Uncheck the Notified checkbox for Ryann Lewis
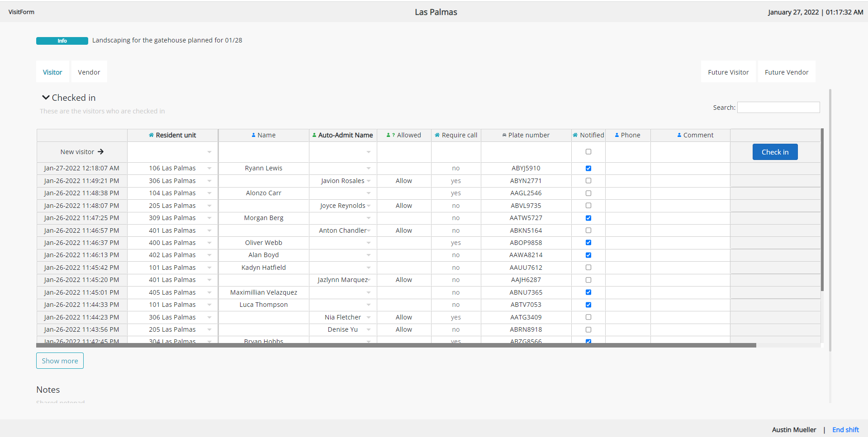This screenshot has height=437, width=868. pyautogui.click(x=588, y=168)
